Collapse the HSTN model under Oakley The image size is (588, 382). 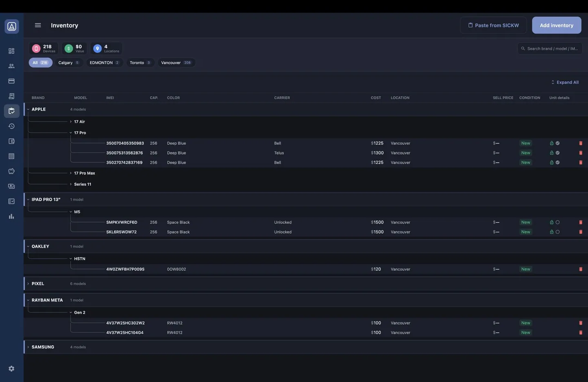[71, 259]
